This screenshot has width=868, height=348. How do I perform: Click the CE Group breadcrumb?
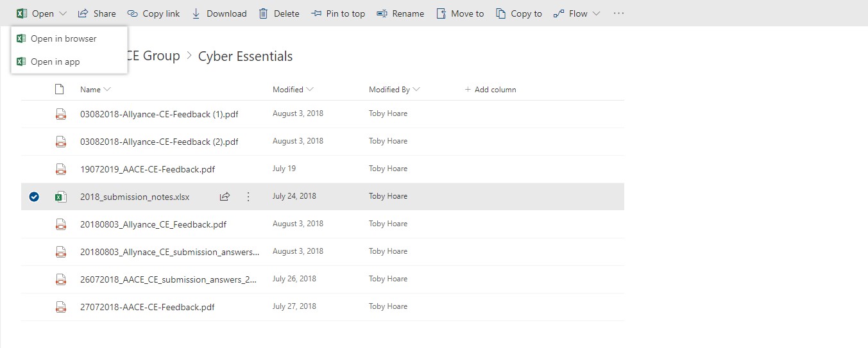point(154,56)
